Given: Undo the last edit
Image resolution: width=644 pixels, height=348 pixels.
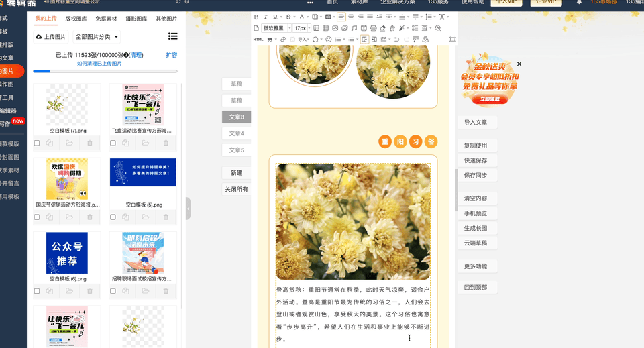Looking at the screenshot, I should coord(396,40).
